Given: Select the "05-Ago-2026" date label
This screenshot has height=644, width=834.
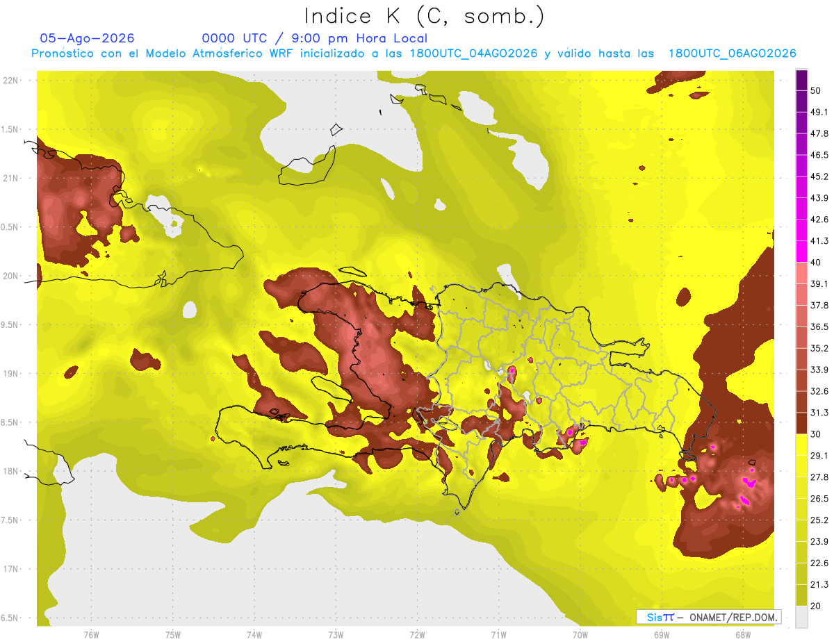Looking at the screenshot, I should click(87, 38).
